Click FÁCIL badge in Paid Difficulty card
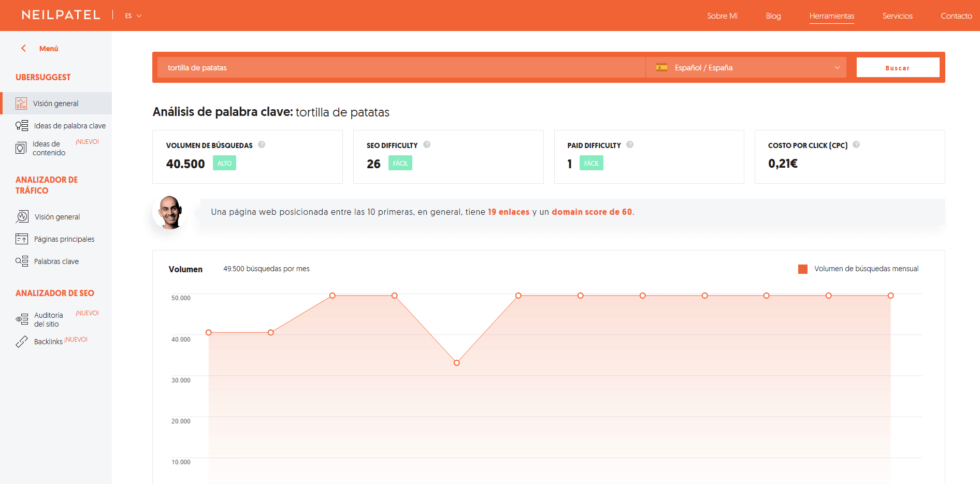Viewport: 980px width, 484px height. tap(592, 163)
